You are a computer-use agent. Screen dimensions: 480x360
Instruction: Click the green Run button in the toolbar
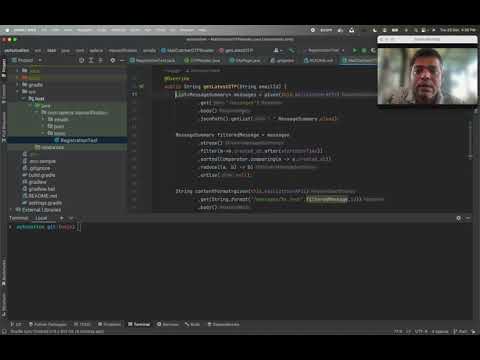tap(355, 50)
